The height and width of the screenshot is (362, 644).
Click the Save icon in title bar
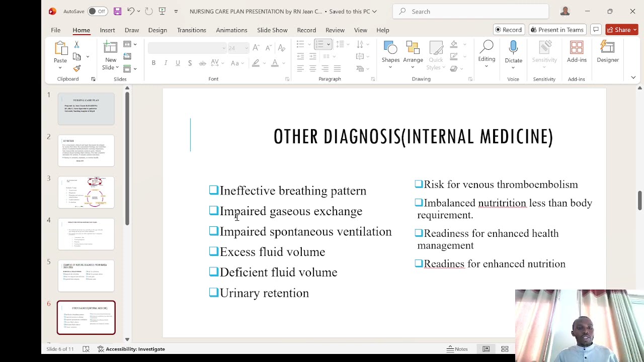(117, 11)
